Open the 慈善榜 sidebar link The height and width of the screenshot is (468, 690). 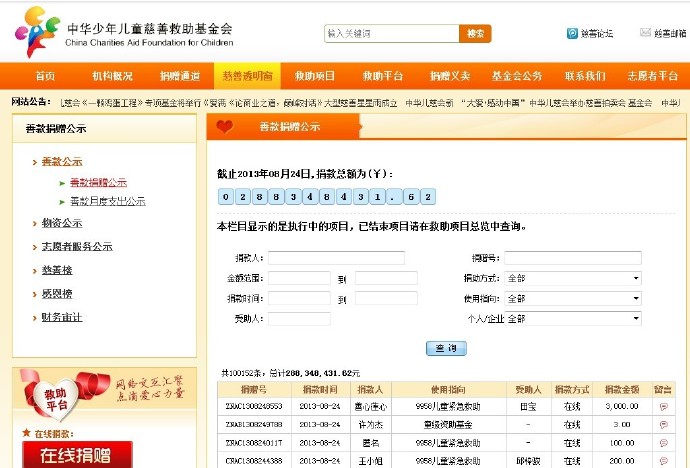point(57,270)
